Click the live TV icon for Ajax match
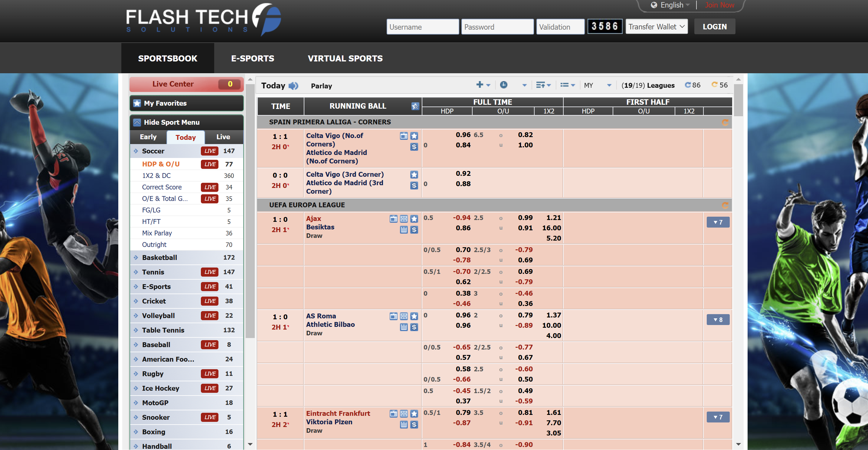868x450 pixels. (393, 219)
